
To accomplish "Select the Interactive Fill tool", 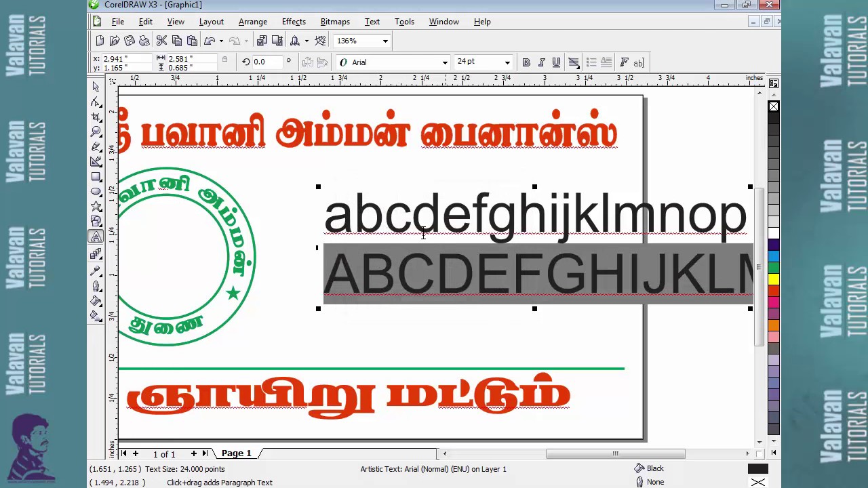I will [96, 315].
